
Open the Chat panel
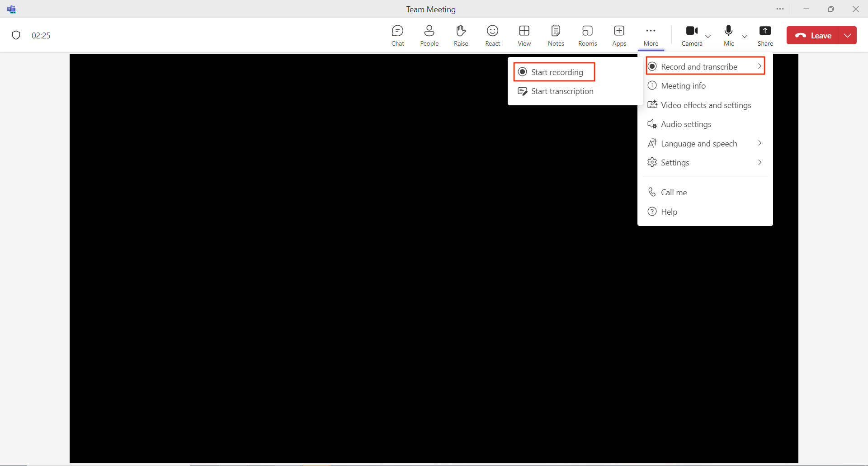coord(398,36)
